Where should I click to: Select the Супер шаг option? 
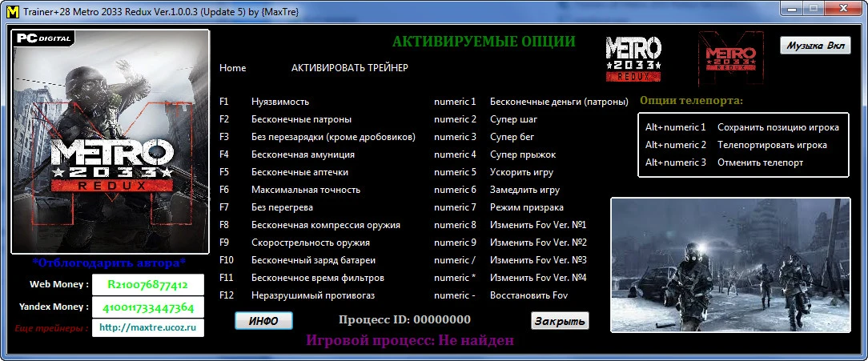coord(514,119)
